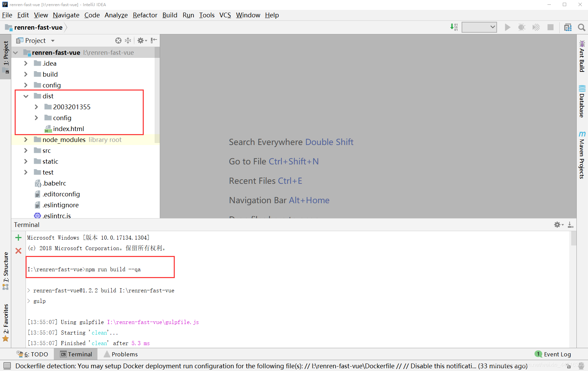This screenshot has height=371, width=588.
Task: Collapse the renren-fast-vue root node
Action: tap(16, 53)
